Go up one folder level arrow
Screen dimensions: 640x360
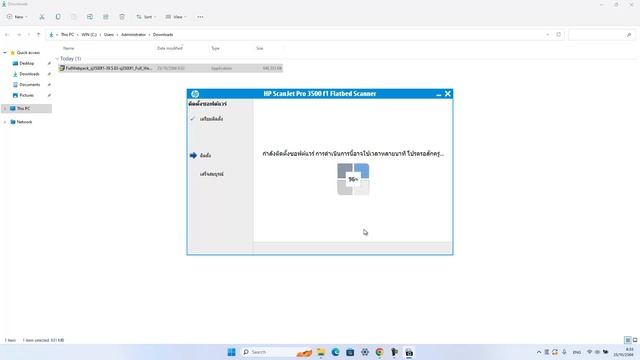(x=38, y=35)
